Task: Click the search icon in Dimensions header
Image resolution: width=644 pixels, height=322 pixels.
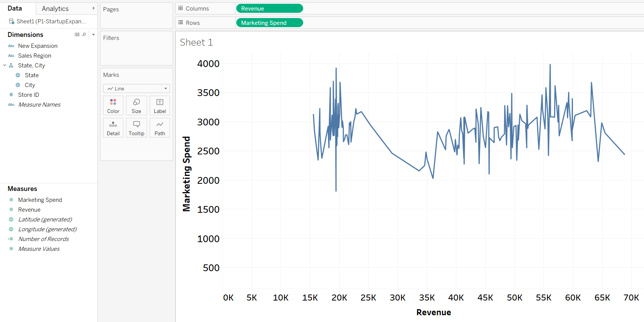Action: (84, 34)
